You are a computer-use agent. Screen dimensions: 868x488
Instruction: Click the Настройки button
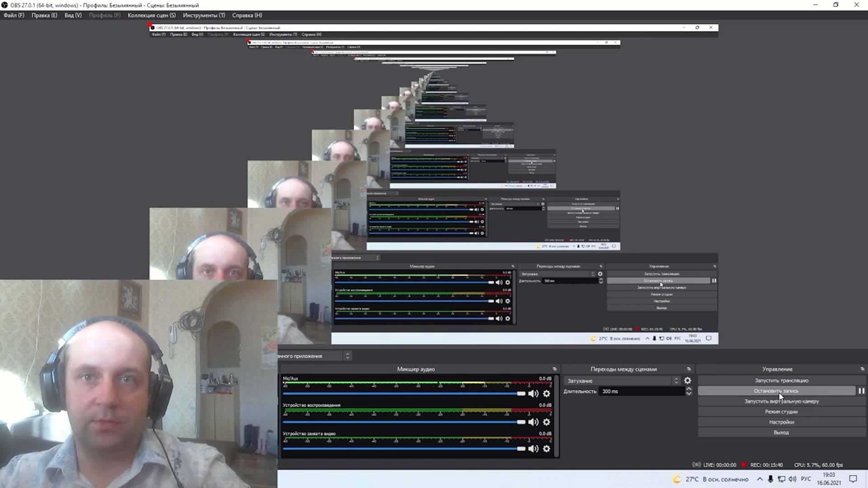(781, 422)
